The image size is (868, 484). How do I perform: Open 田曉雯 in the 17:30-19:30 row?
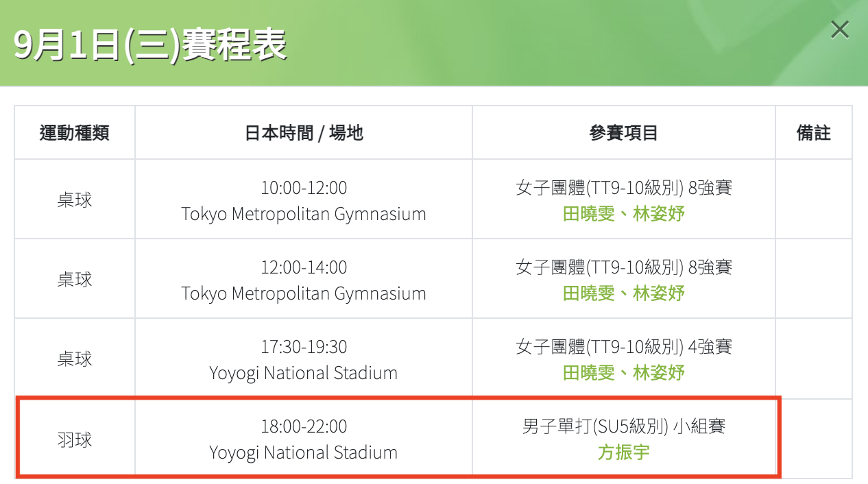(x=588, y=373)
